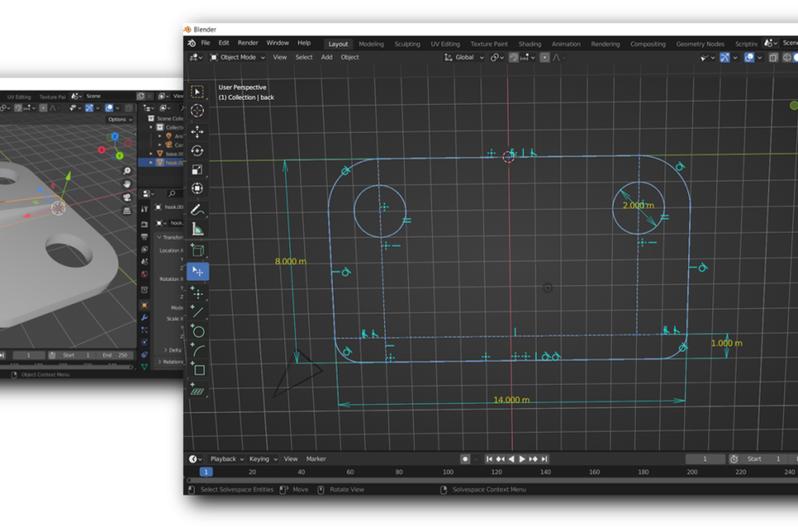
Task: Choose the Move tool in toolbar
Action: point(197,132)
